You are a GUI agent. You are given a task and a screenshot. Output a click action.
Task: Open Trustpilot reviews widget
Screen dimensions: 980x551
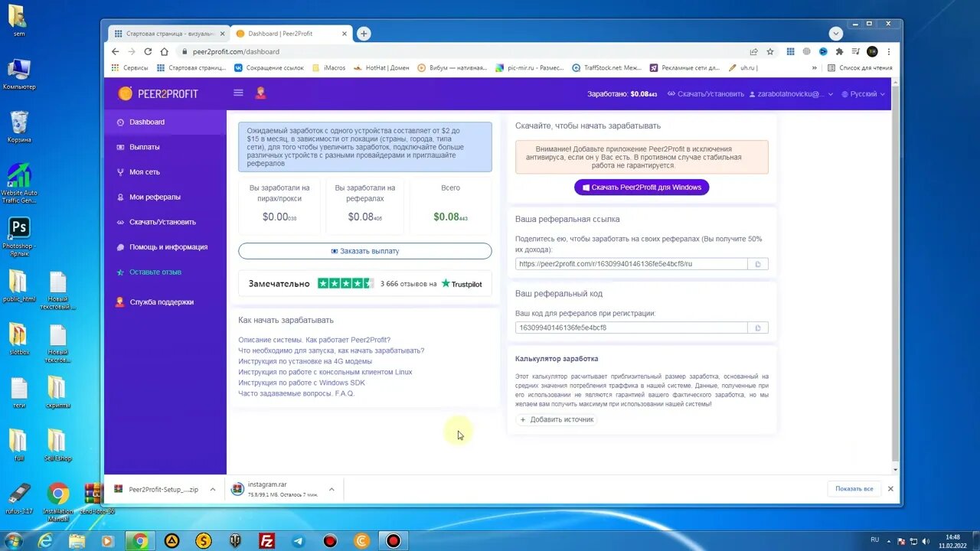[365, 283]
